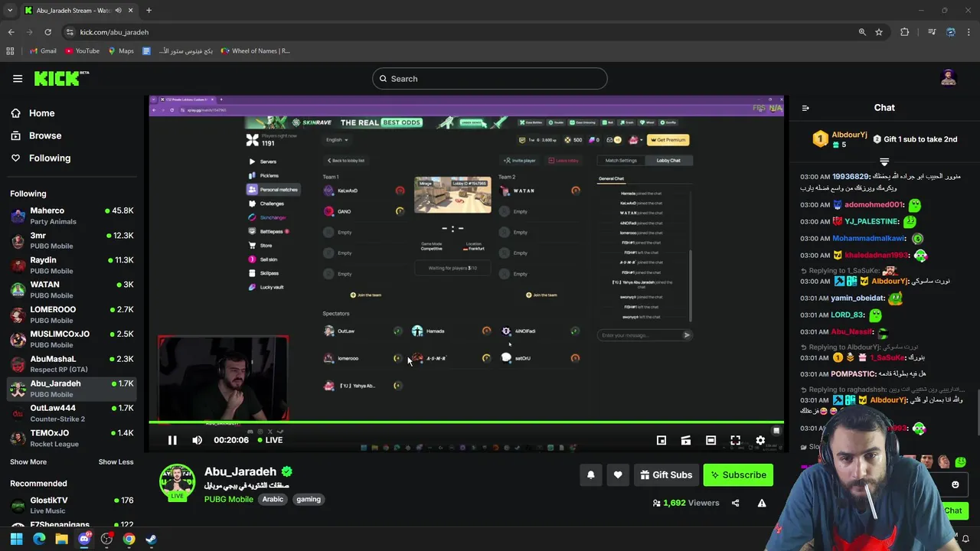Open player settings gear

coord(760,440)
